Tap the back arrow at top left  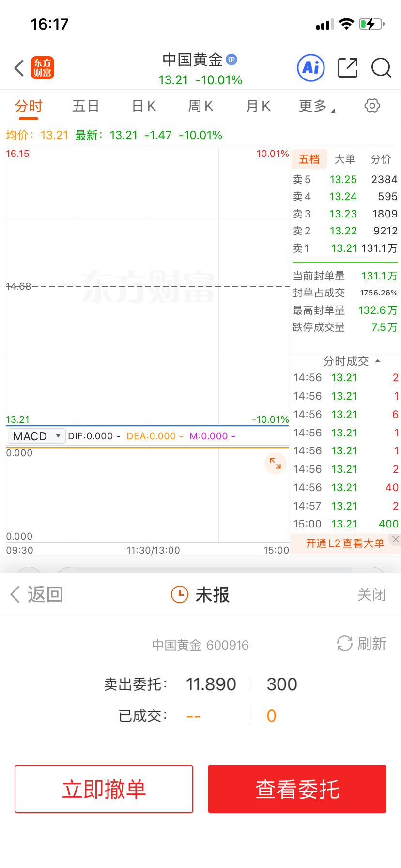point(19,68)
